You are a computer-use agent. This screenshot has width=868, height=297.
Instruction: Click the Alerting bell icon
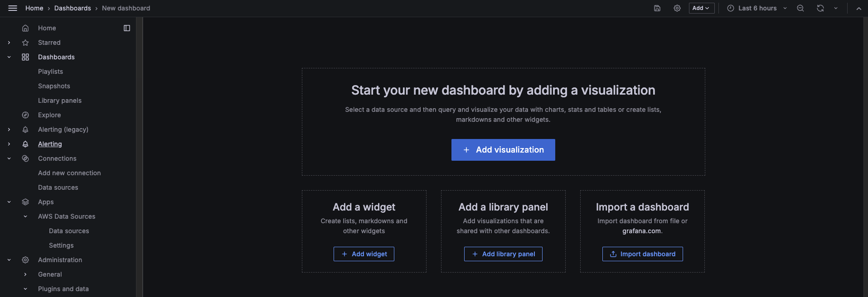click(x=25, y=144)
